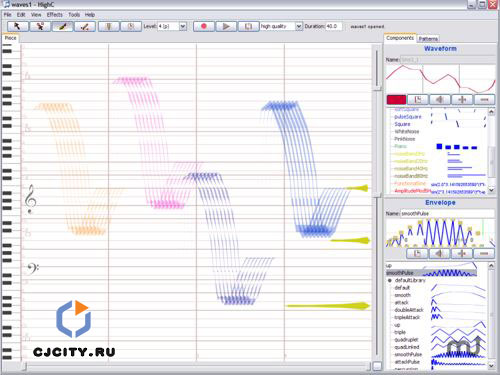This screenshot has height=375, width=500.
Task: Click the Waveform Name field
Action: click(x=447, y=60)
